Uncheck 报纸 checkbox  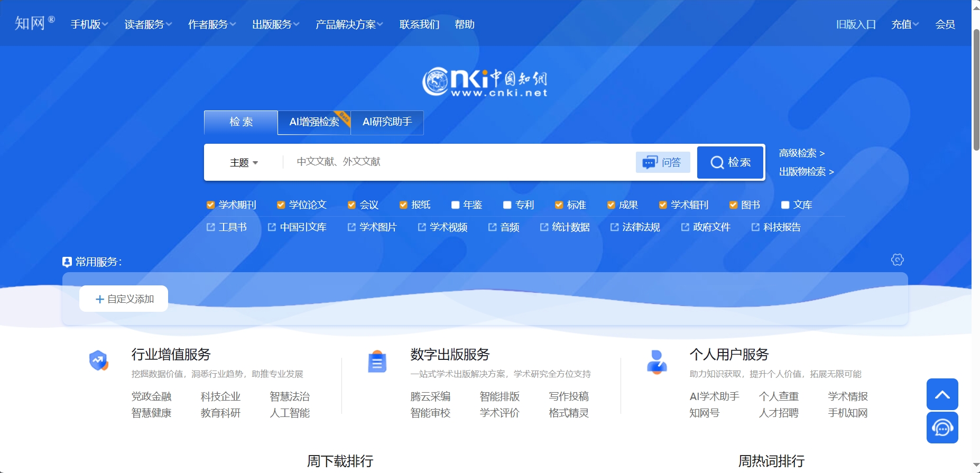pos(403,205)
